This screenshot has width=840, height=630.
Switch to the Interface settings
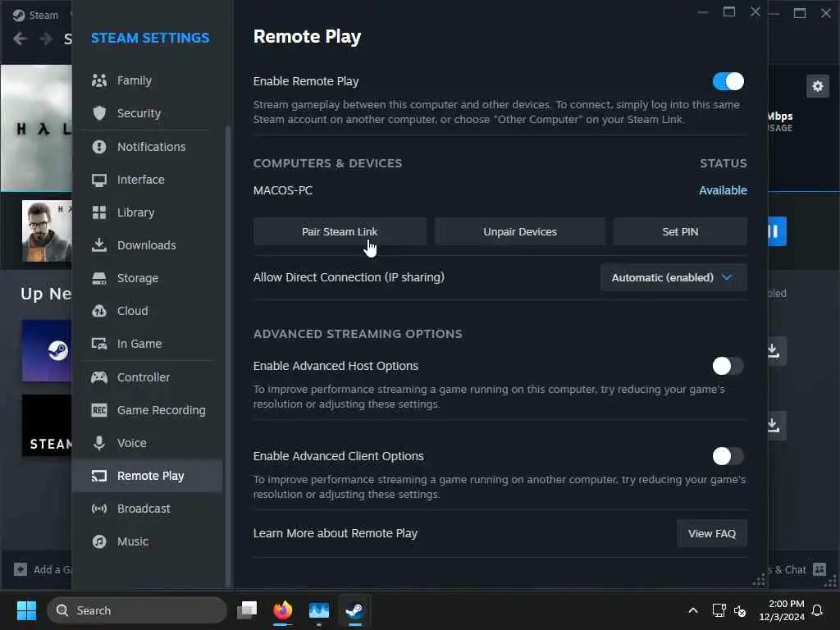click(x=148, y=180)
